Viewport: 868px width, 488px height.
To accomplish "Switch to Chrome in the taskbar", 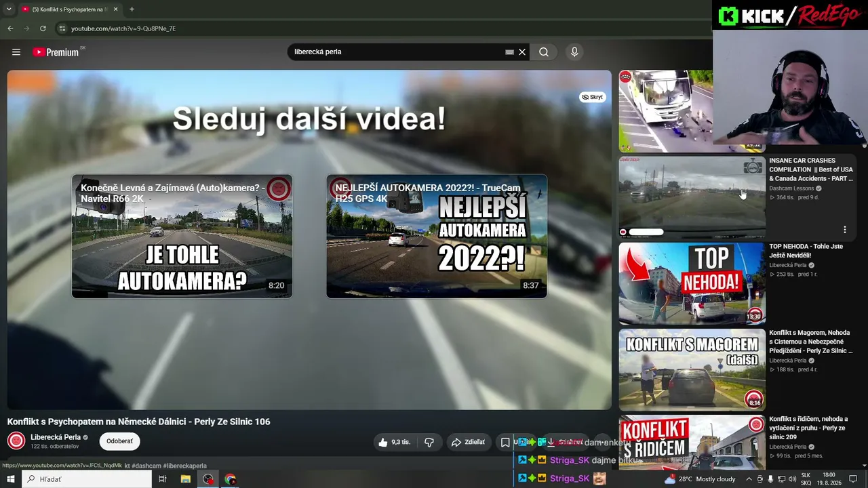I will [x=231, y=479].
